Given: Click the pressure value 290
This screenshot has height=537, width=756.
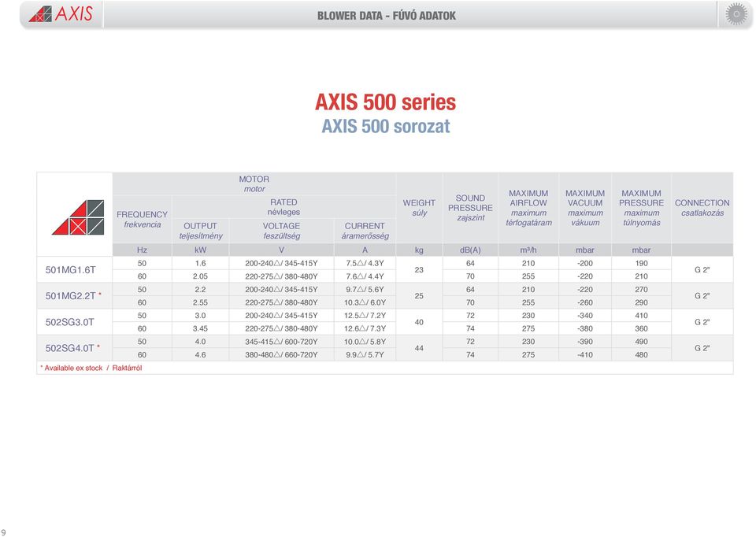Looking at the screenshot, I should point(641,302).
